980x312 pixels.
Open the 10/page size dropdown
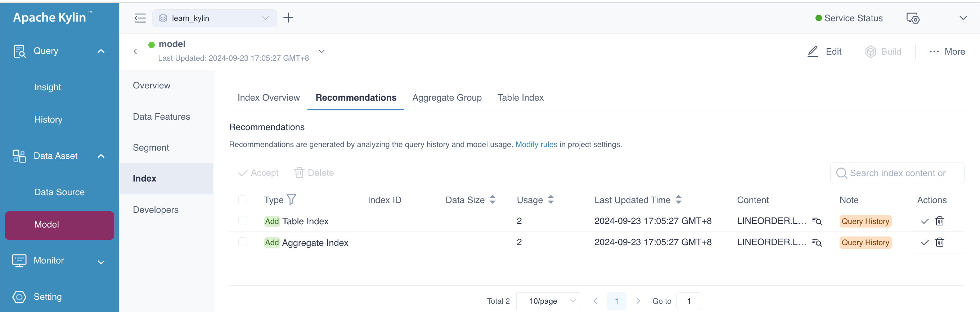coord(548,301)
